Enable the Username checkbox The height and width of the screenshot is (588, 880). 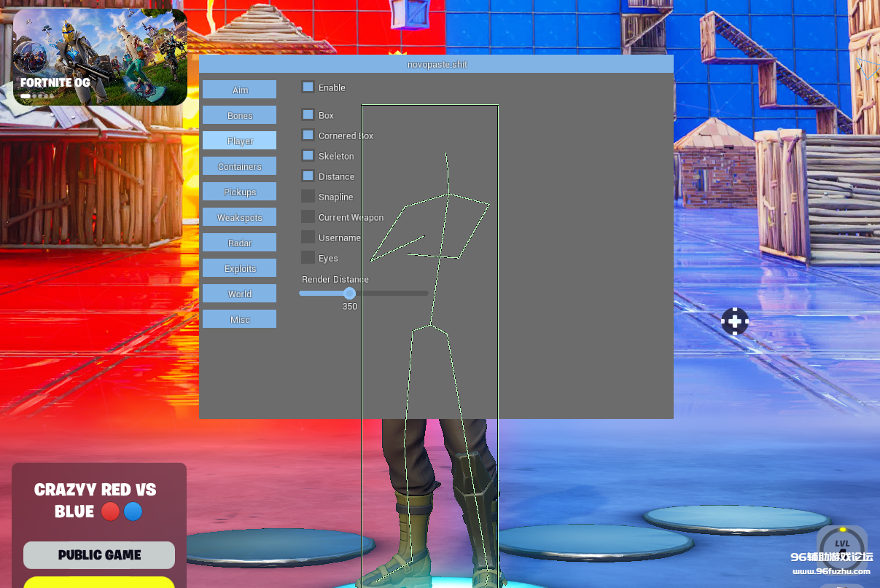tap(308, 237)
